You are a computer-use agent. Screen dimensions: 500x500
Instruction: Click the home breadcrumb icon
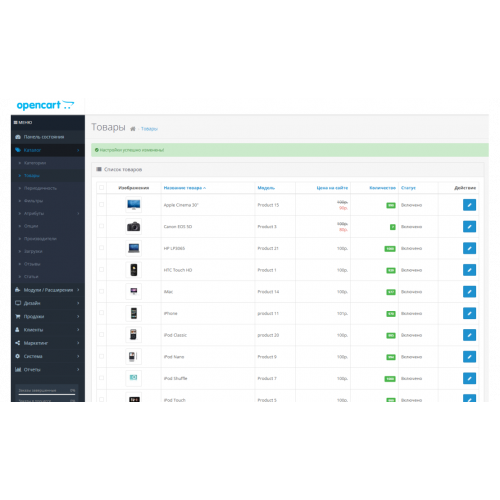[x=133, y=129]
